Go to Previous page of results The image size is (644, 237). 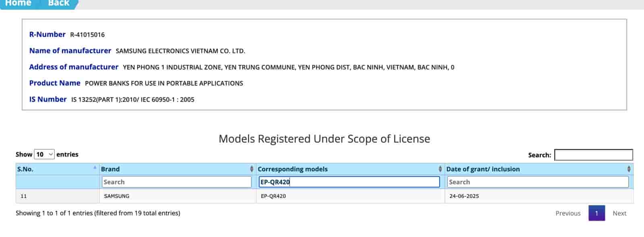(x=568, y=213)
